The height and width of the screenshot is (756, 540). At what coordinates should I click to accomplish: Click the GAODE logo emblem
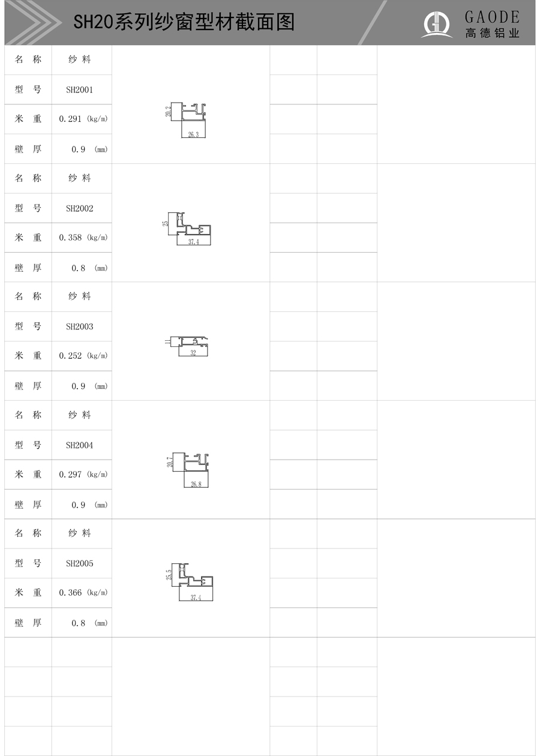pyautogui.click(x=436, y=24)
